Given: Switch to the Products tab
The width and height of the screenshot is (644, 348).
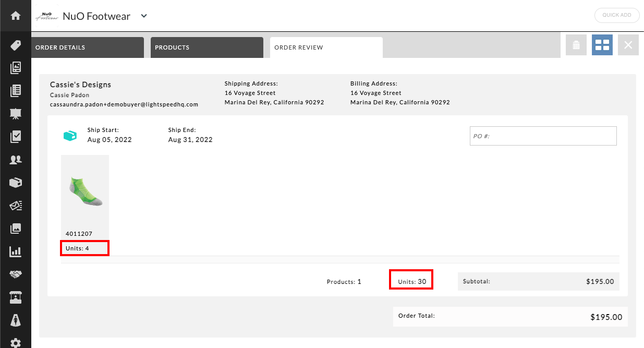Looking at the screenshot, I should point(207,47).
